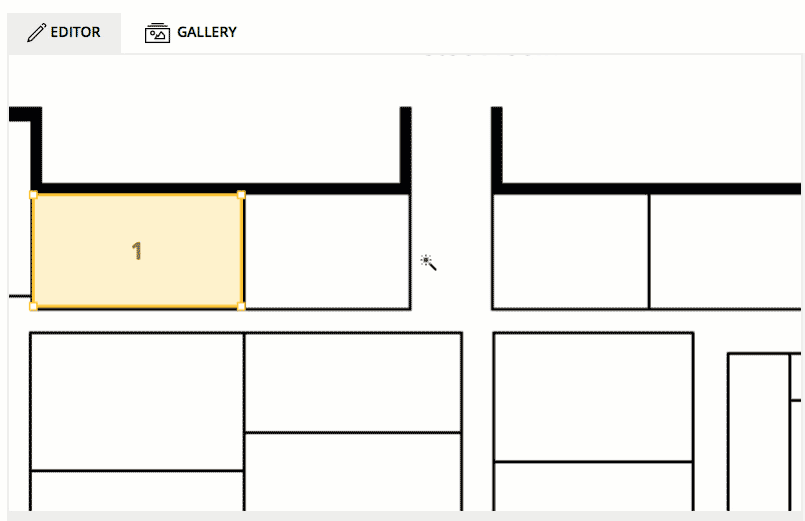Click the top-right resize handle of booth 1
The image size is (805, 521).
241,195
